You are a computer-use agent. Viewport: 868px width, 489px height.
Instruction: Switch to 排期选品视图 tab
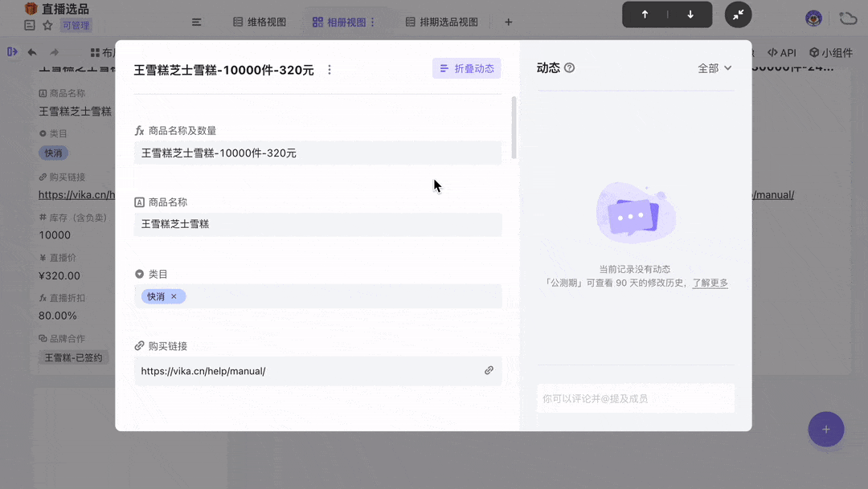tap(442, 22)
